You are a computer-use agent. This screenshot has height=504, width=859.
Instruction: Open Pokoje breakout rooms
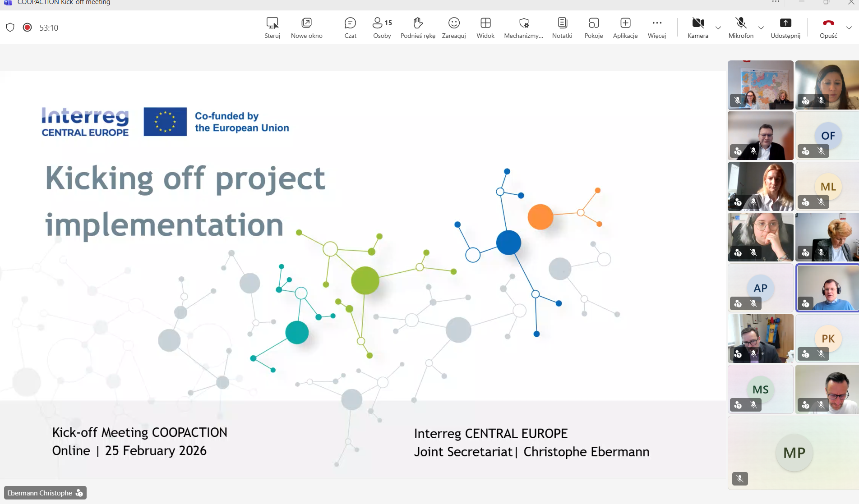593,27
